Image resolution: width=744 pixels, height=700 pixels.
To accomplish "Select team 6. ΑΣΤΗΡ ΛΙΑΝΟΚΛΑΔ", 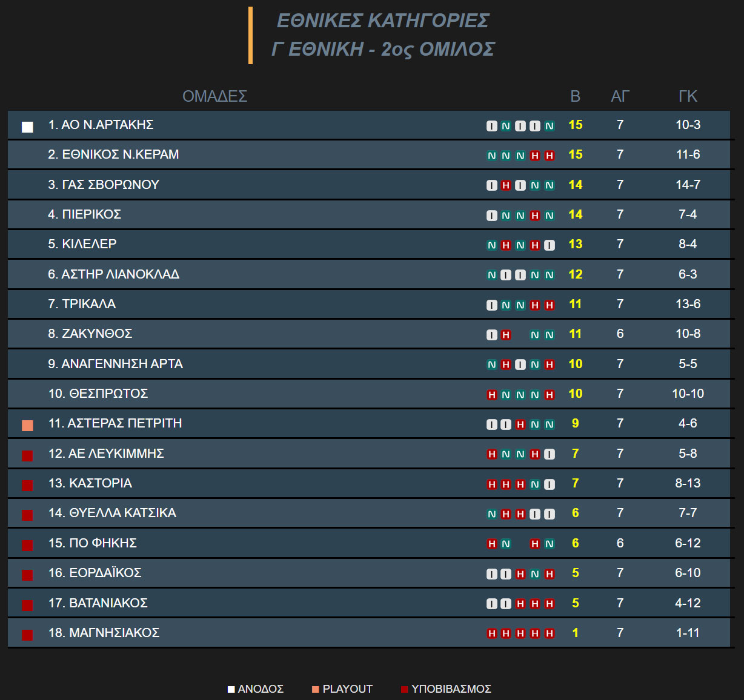I will point(114,274).
